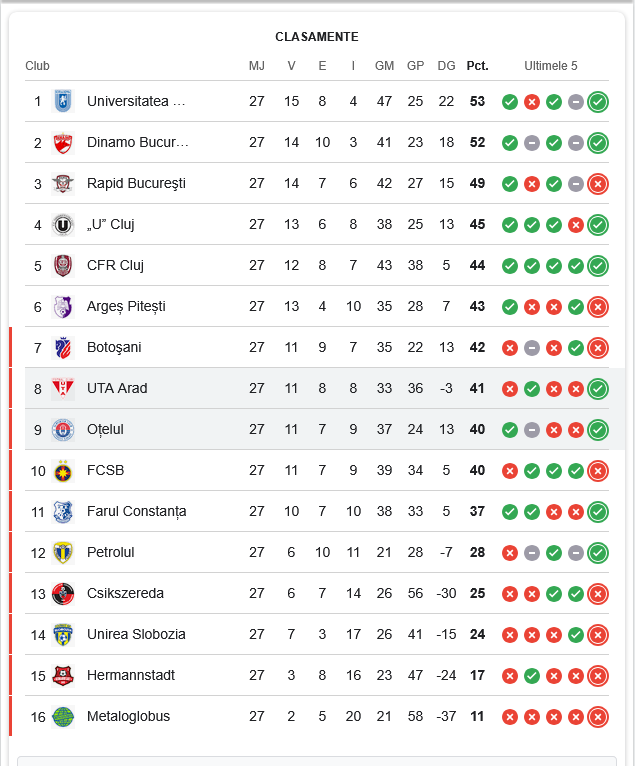The height and width of the screenshot is (766, 635).
Task: Click the CFR Cluj club badge
Action: coord(63,265)
